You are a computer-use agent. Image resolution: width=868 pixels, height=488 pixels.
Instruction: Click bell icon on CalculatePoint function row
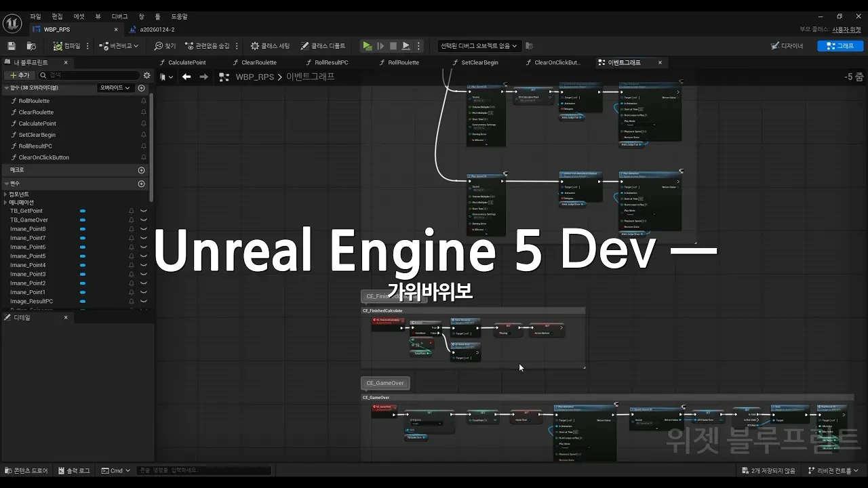144,123
